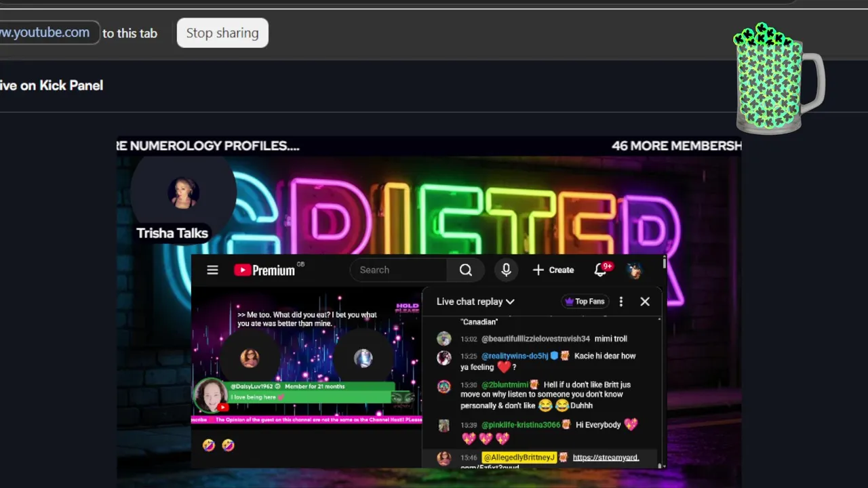Click the HOLD PLEASE graphic in video
Viewport: 868px width, 488px height.
tap(408, 308)
